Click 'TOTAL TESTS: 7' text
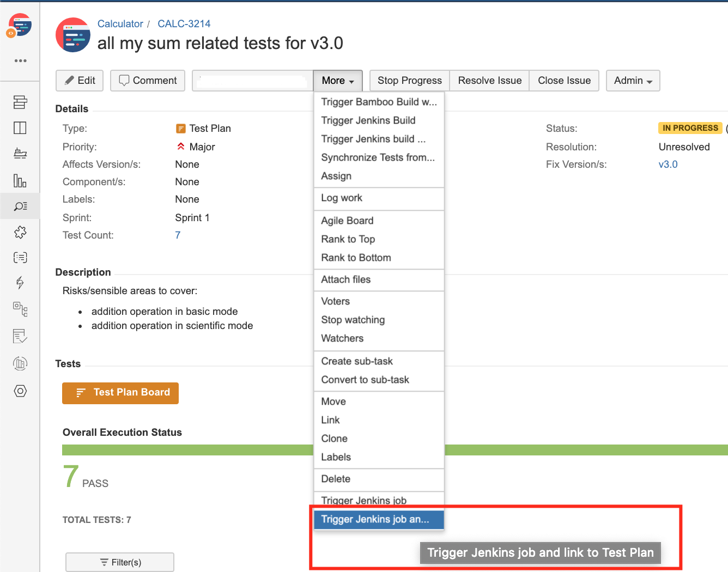 (x=97, y=520)
